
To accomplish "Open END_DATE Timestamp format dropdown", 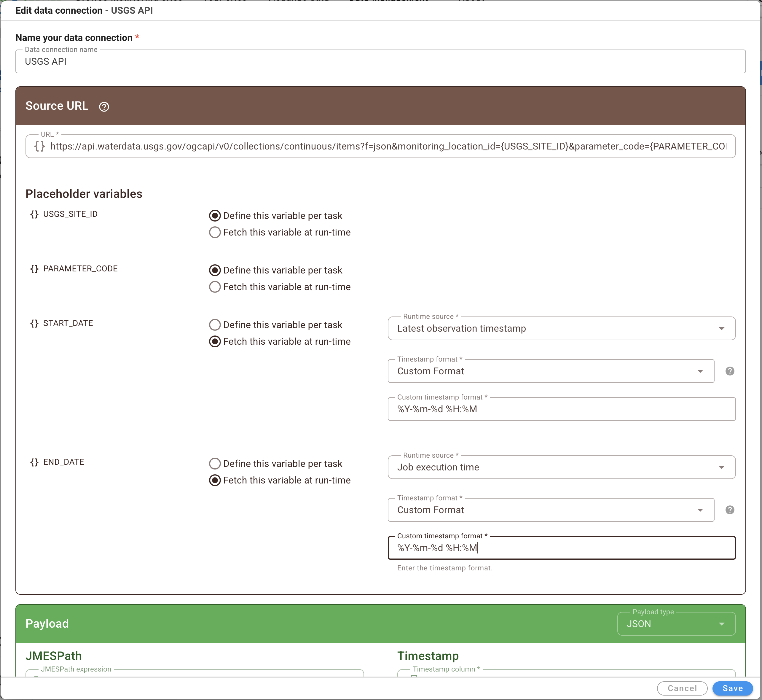I will tap(551, 510).
